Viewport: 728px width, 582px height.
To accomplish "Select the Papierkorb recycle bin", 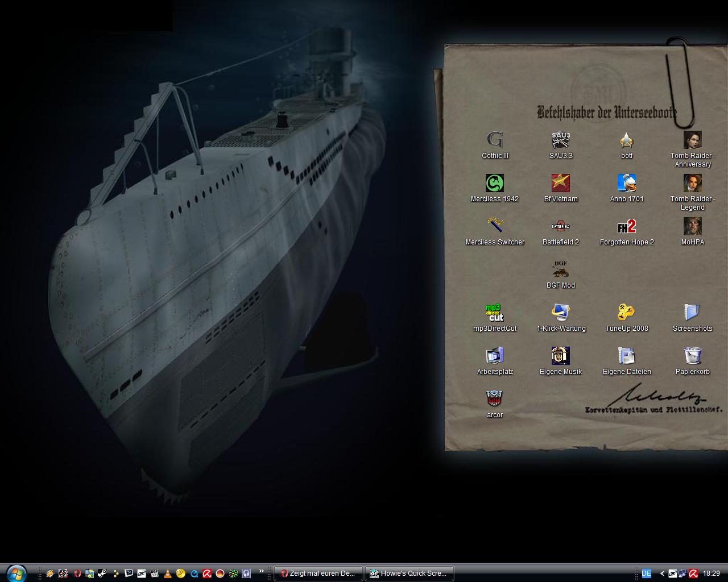I will pyautogui.click(x=693, y=361).
